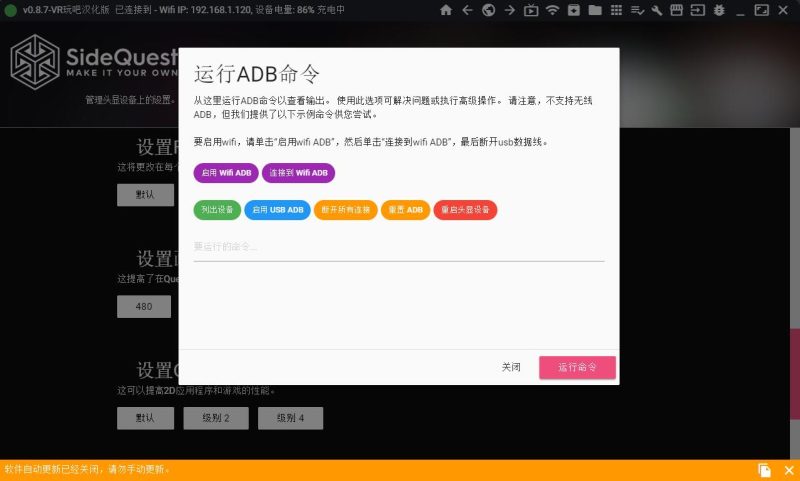800x481 pixels.
Task: Click the input arrow-into-box icon
Action: [697, 10]
